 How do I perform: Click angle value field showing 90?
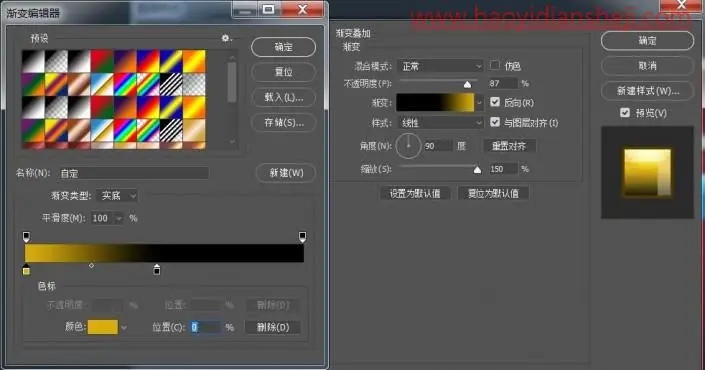click(437, 146)
